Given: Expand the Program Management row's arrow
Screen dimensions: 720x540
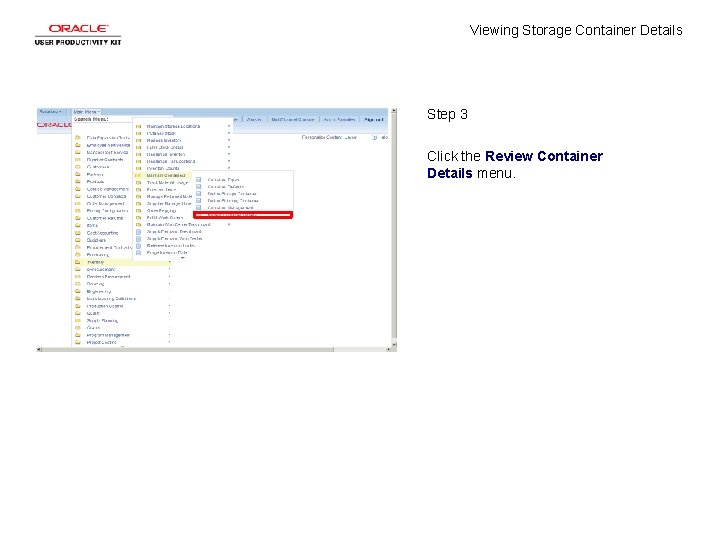Looking at the screenshot, I should click(x=169, y=335).
